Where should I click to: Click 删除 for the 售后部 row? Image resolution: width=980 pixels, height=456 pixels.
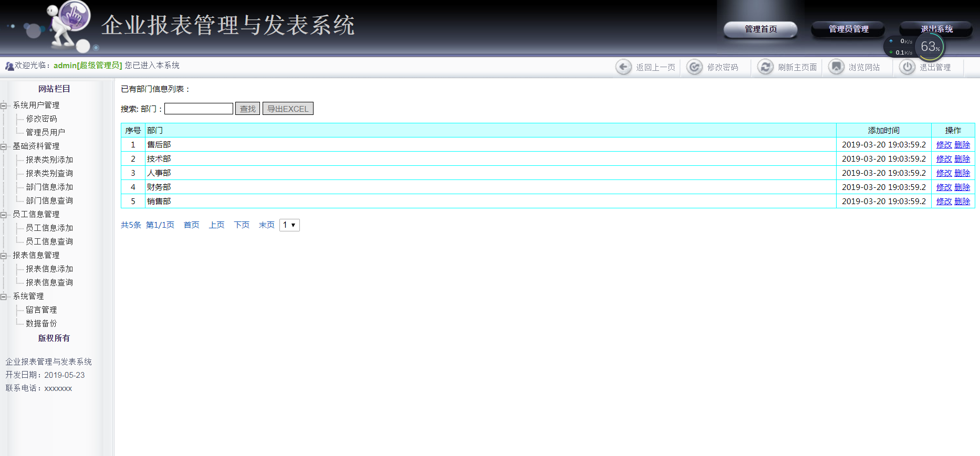[x=962, y=145]
